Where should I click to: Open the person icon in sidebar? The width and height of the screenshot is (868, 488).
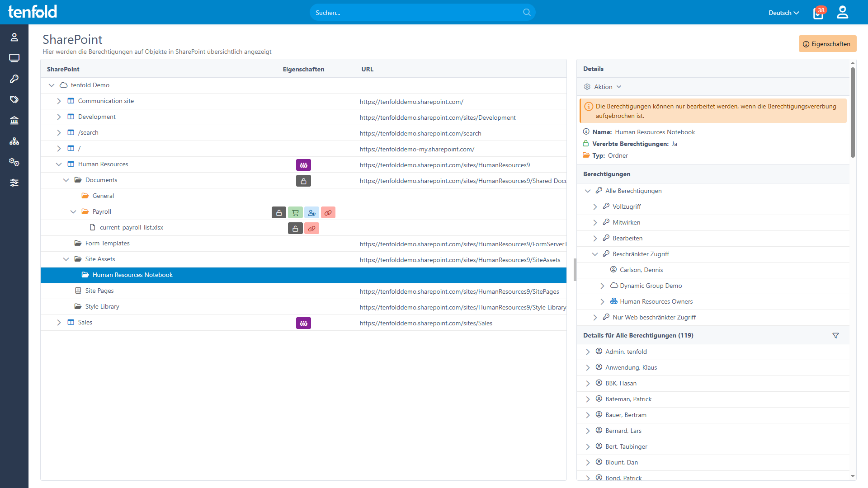click(x=14, y=38)
